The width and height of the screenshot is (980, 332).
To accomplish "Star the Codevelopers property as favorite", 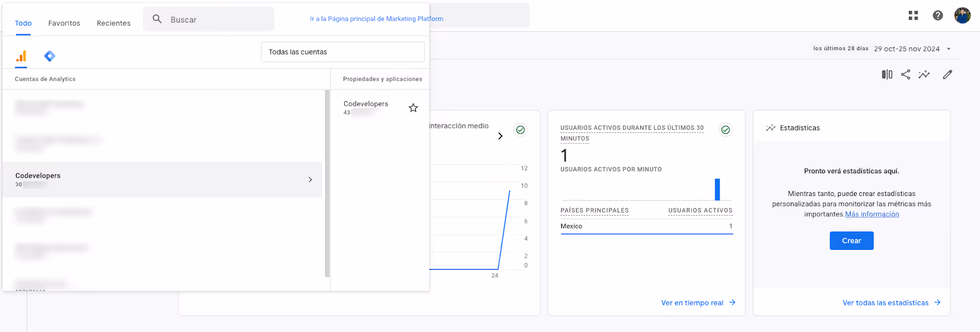I will tap(413, 108).
